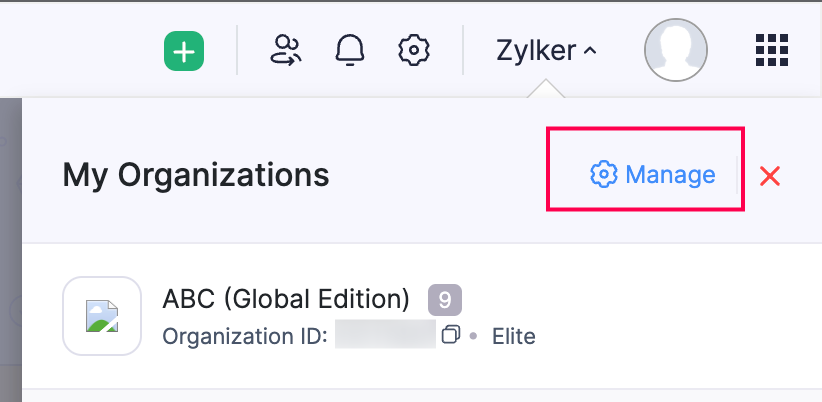Click the green plus quick create button
Image resolution: width=822 pixels, height=402 pixels.
click(x=184, y=50)
